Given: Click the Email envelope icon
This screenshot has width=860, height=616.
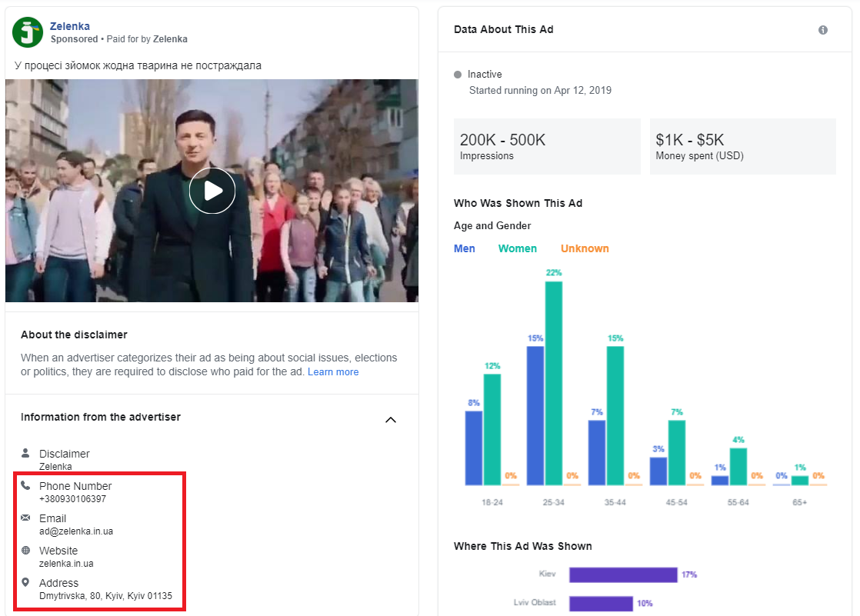Looking at the screenshot, I should click(x=25, y=518).
